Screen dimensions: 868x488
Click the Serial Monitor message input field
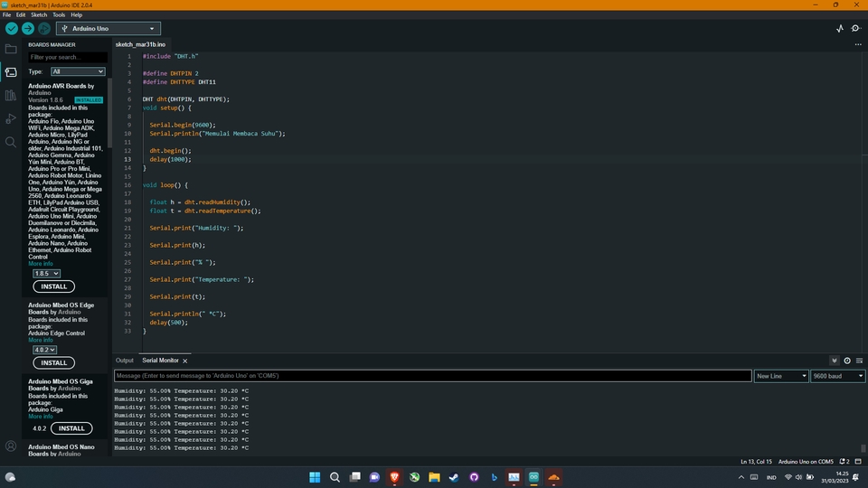[432, 376]
